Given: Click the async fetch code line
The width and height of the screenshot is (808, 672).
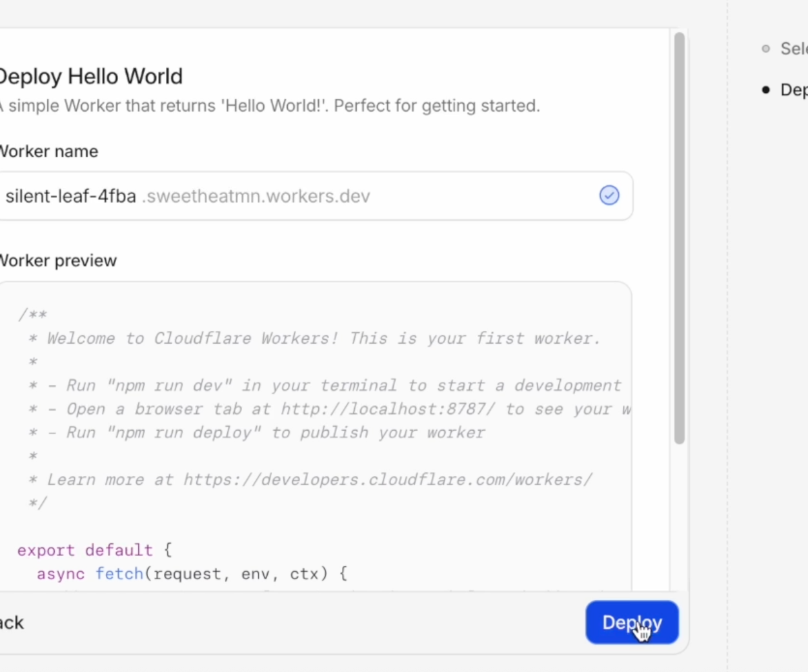Looking at the screenshot, I should click(x=192, y=573).
